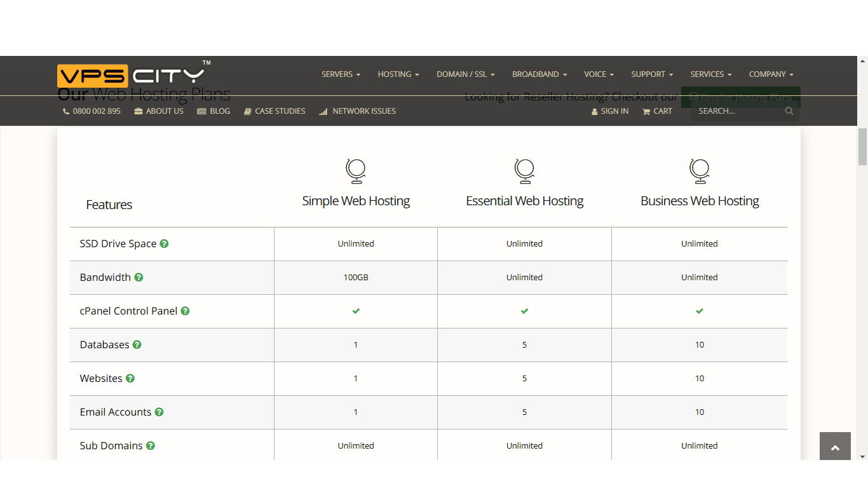868x488 pixels.
Task: Go to the Blog link
Action: click(x=214, y=111)
